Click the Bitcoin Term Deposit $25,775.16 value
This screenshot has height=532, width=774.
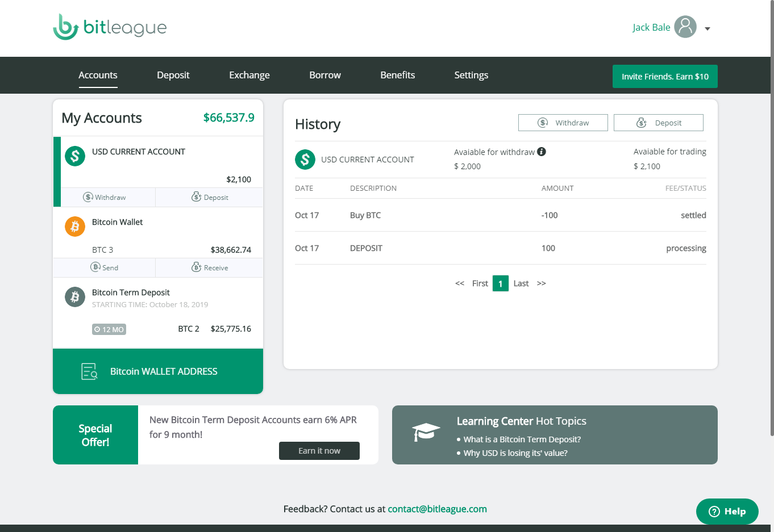(231, 329)
